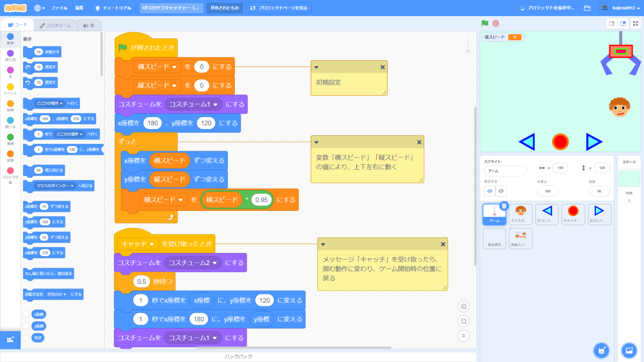The width and height of the screenshot is (644, 362).
Task: Click the add sprite cat icon
Action: pyautogui.click(x=601, y=350)
